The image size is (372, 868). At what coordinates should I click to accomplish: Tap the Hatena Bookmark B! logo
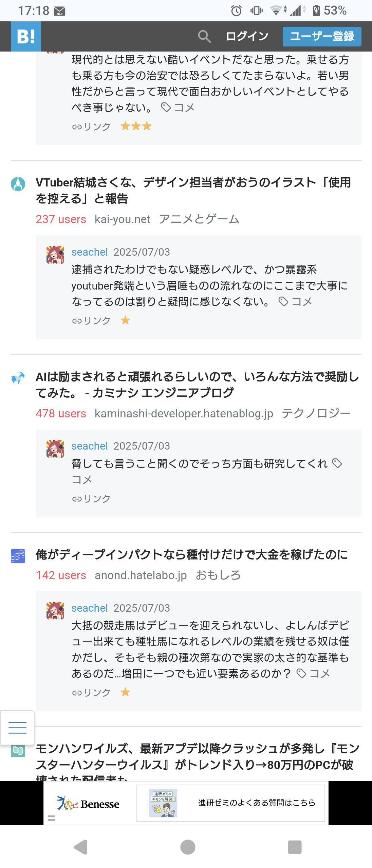(26, 36)
